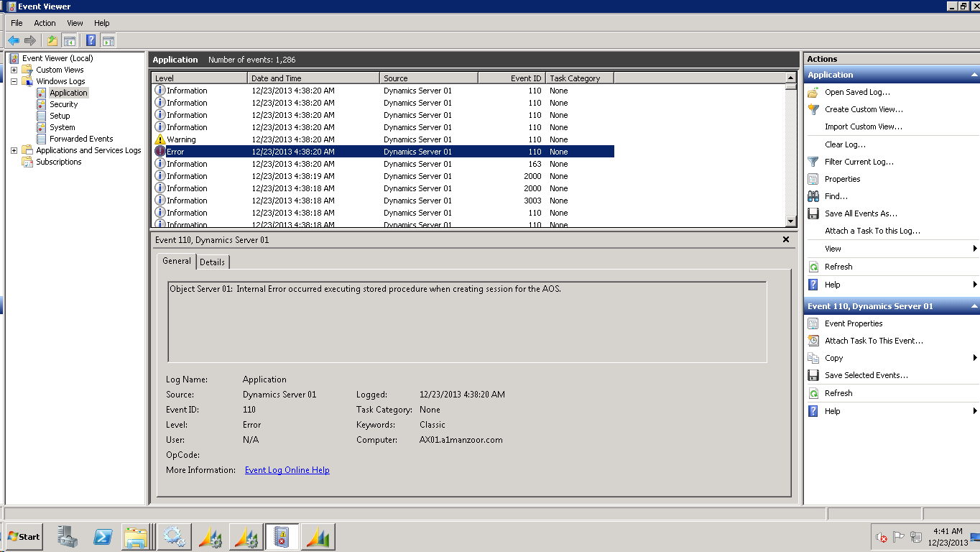Click the Refresh icon in Actions pane
This screenshot has width=980, height=552.
(x=813, y=266)
